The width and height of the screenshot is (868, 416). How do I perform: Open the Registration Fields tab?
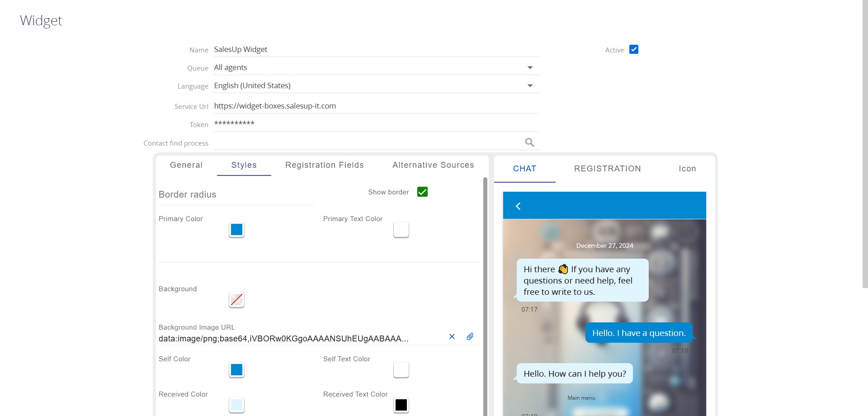[x=325, y=165]
